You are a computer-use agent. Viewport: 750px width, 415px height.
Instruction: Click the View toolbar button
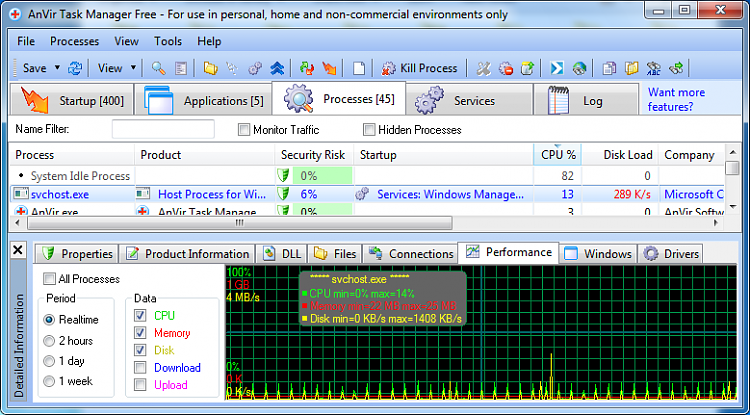pyautogui.click(x=110, y=68)
